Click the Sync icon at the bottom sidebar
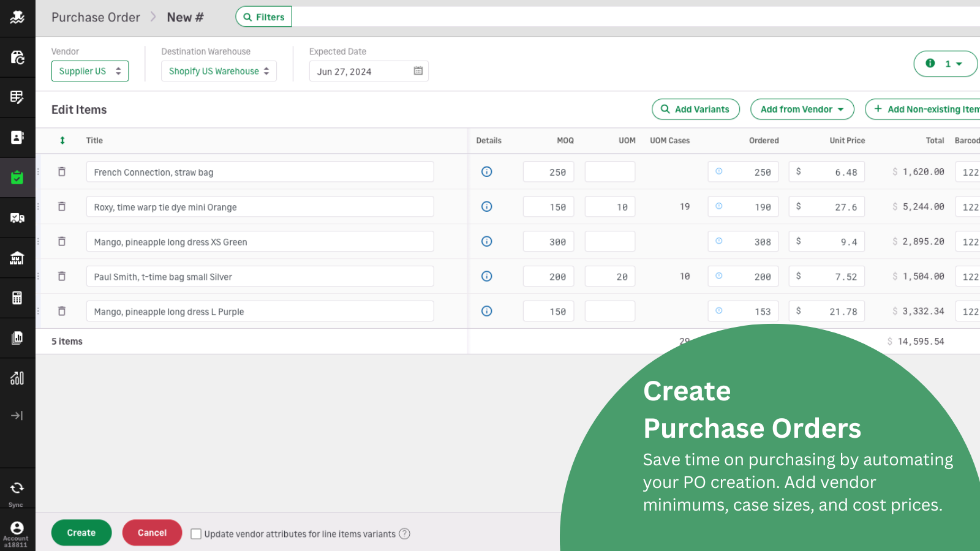980x551 pixels. 18,488
